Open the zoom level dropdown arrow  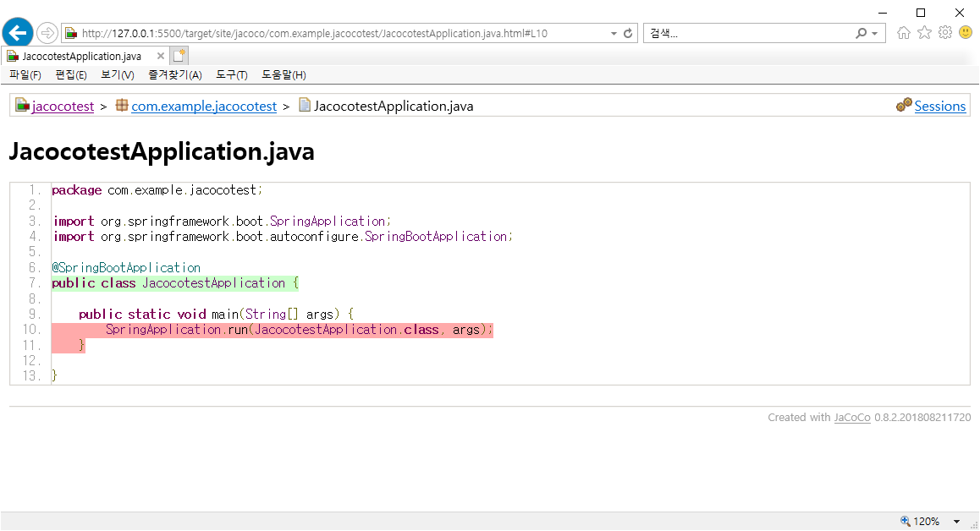pyautogui.click(x=957, y=522)
